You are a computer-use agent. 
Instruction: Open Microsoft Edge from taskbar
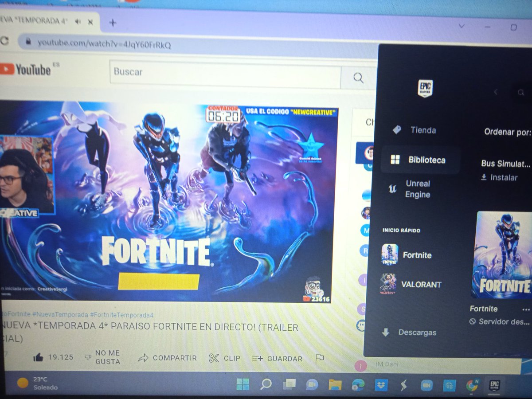(x=358, y=384)
